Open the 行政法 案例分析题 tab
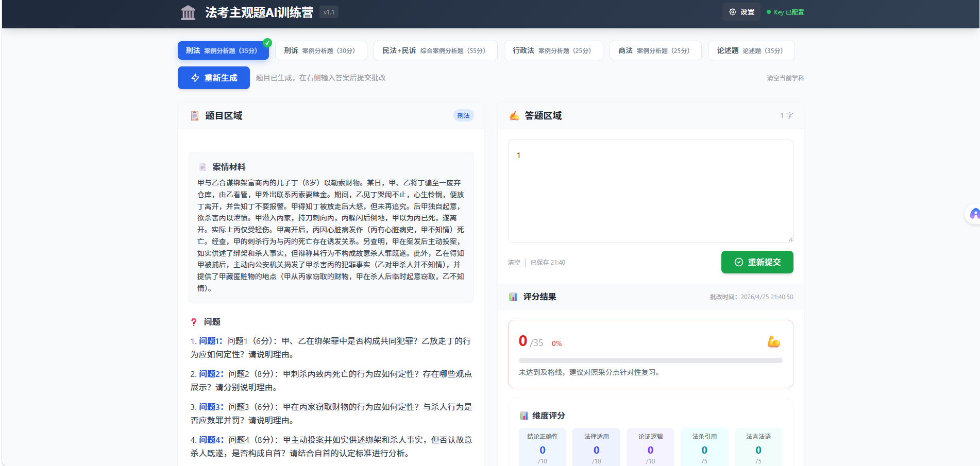Screen dimensions: 980x466 tap(553, 50)
